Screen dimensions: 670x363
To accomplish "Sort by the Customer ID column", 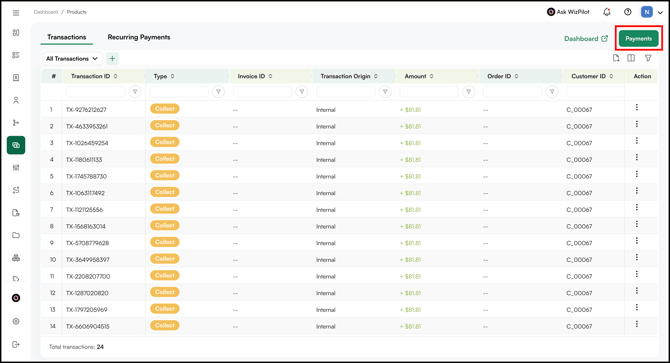I will (x=611, y=76).
